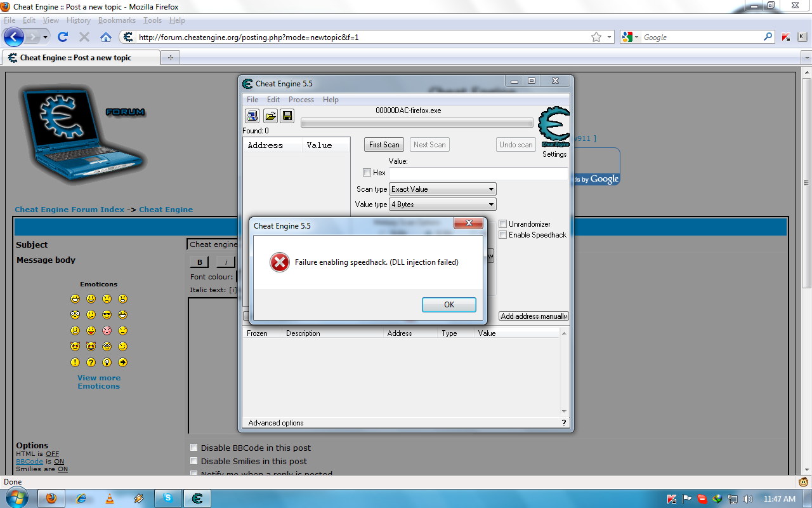The width and height of the screenshot is (812, 508).
Task: Open VLC media player from taskbar
Action: click(110, 498)
